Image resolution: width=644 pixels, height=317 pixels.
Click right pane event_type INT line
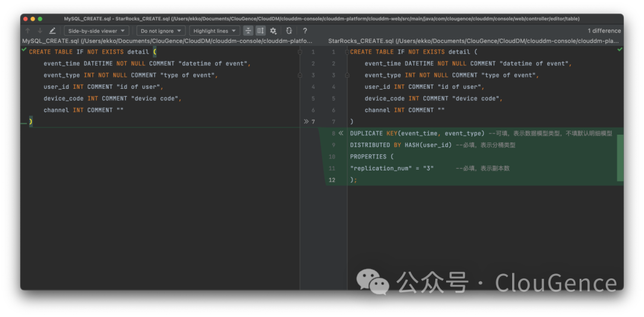(452, 75)
